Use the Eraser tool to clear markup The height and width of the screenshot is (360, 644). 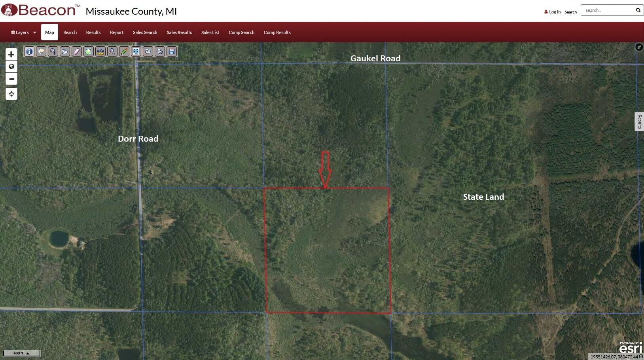coord(76,51)
